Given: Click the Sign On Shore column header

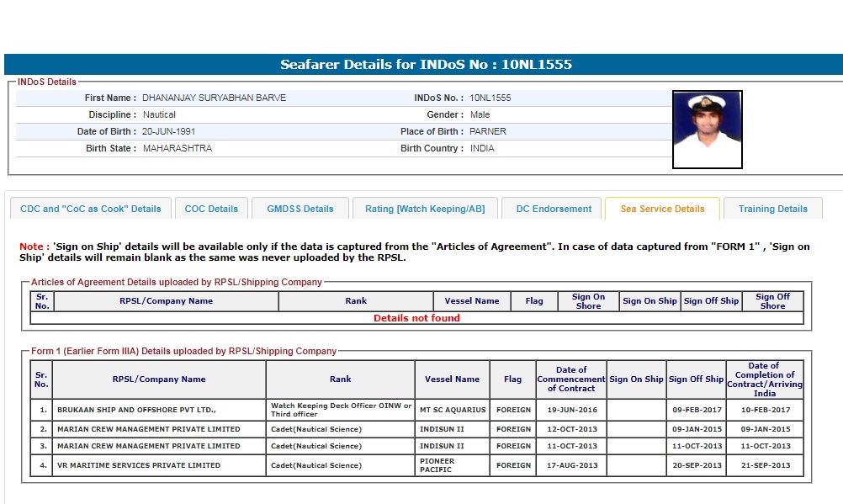Looking at the screenshot, I should [588, 301].
